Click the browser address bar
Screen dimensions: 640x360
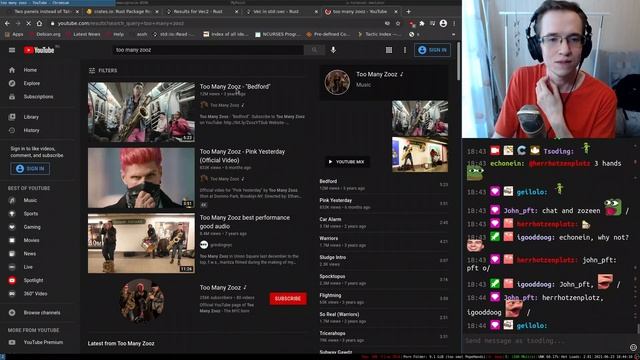216,24
